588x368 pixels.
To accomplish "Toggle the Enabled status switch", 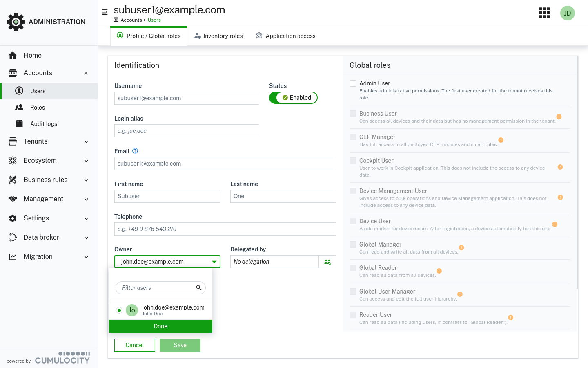I will tap(293, 98).
